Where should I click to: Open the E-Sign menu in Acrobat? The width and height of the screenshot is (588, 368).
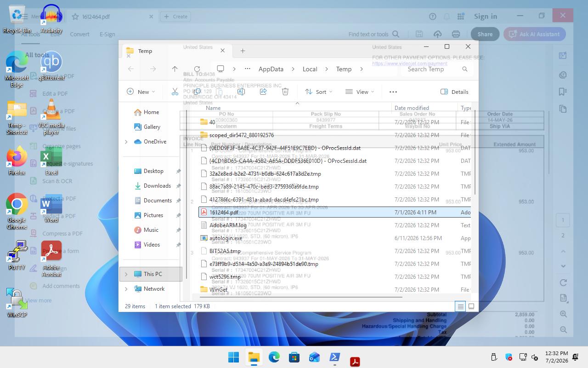click(x=107, y=34)
